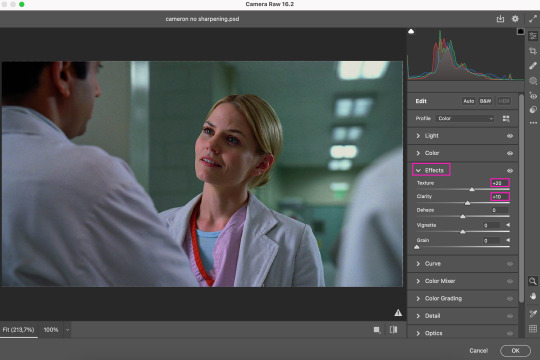Browse profiles grid icon
Screen dimensions: 540x360
coord(506,119)
